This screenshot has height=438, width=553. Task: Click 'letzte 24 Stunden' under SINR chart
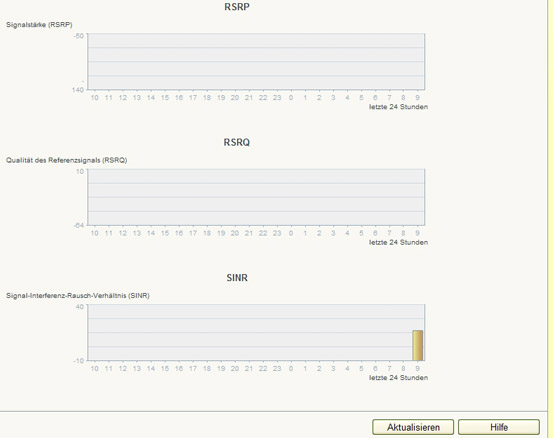pos(399,378)
